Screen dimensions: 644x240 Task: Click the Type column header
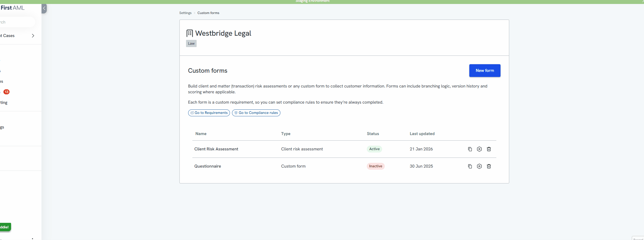click(286, 134)
